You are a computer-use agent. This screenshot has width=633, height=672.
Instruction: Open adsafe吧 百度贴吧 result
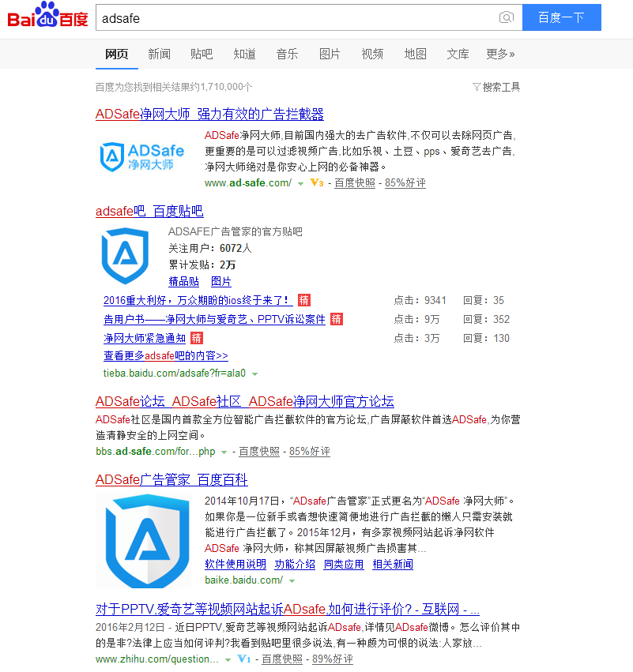pos(149,212)
